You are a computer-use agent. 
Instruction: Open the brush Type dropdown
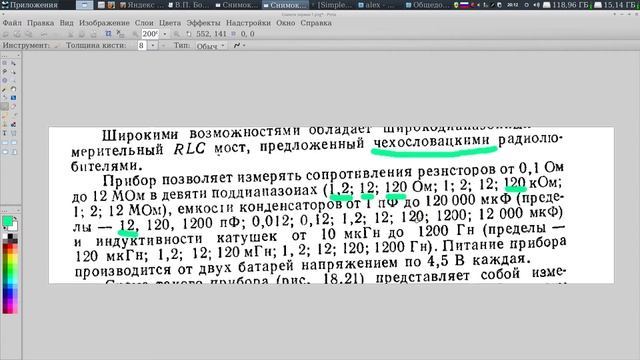(210, 46)
